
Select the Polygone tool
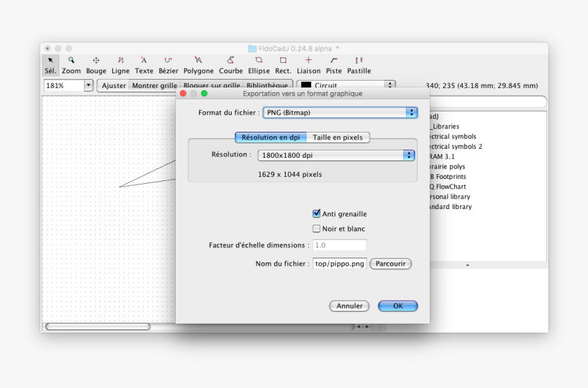click(x=198, y=65)
